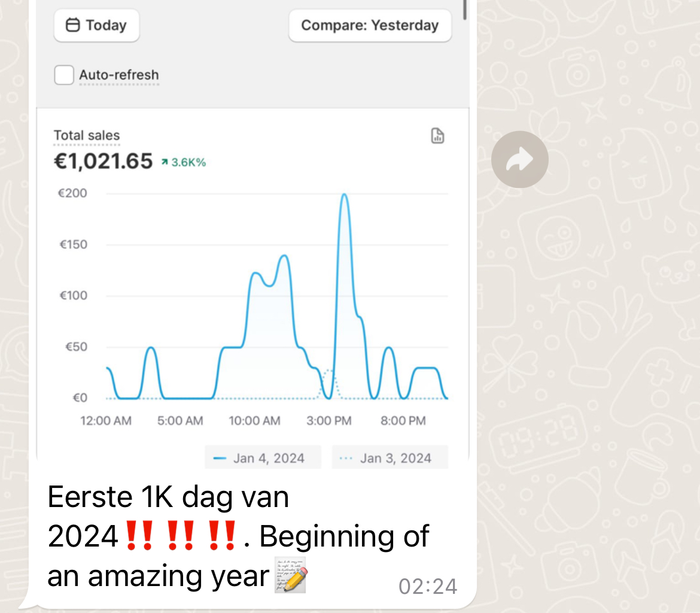Toggle the Jan 3, 2024 legend item

coord(389,458)
